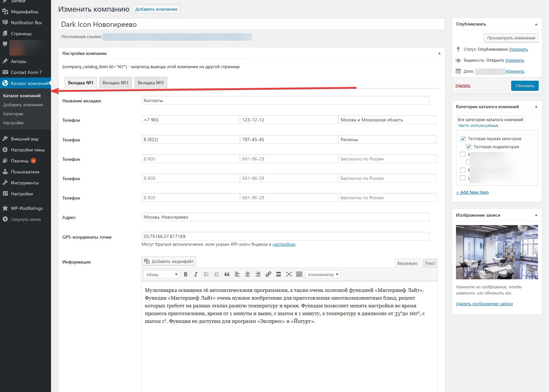Switch to 'Вкладка №2' tab
The height and width of the screenshot is (392, 549).
[x=116, y=83]
